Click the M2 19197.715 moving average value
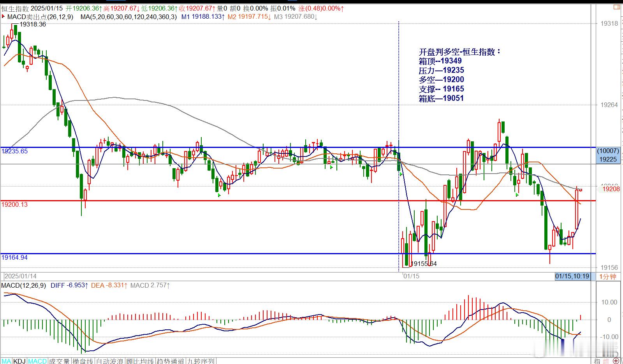The image size is (623, 364). coord(249,17)
